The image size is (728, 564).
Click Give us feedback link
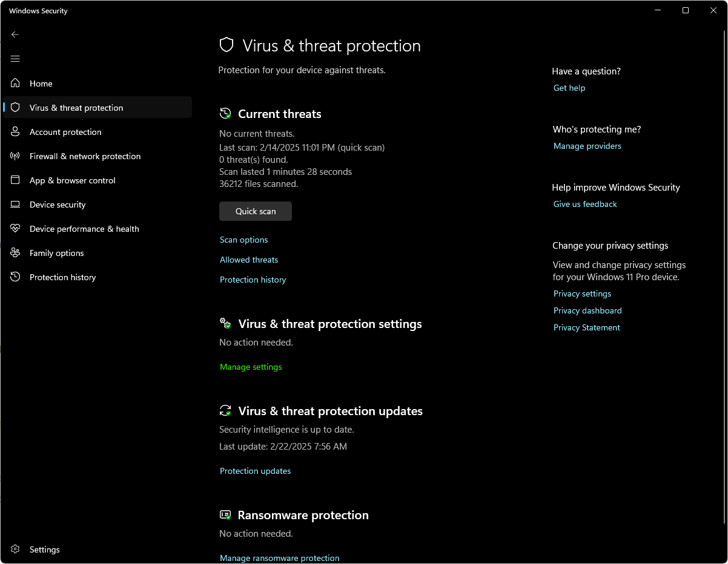pos(585,204)
